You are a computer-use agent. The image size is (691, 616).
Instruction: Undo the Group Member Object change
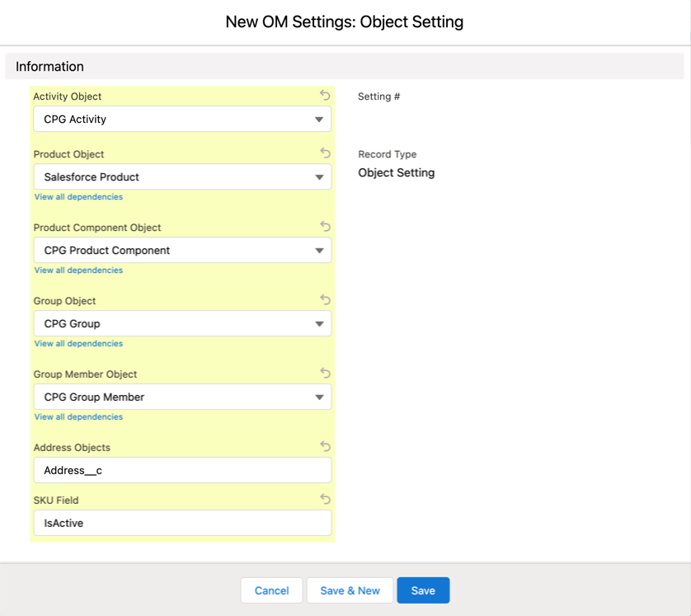click(x=325, y=374)
